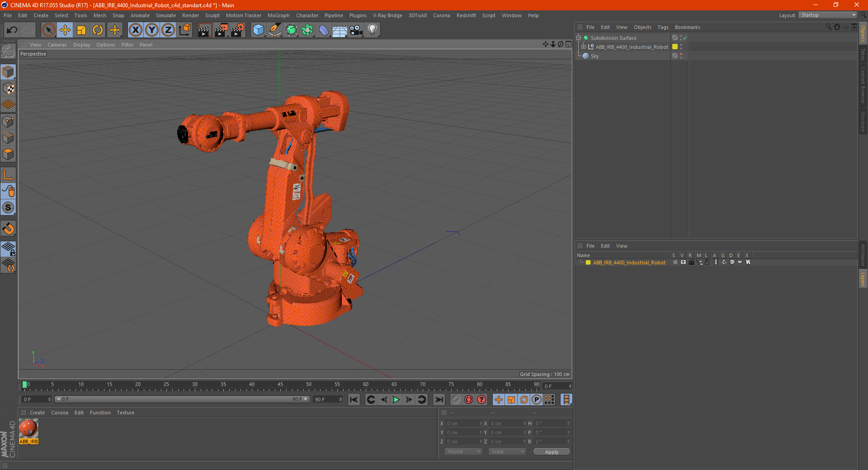Toggle X axis lock
Viewport: 868px width, 470px height.
(135, 30)
